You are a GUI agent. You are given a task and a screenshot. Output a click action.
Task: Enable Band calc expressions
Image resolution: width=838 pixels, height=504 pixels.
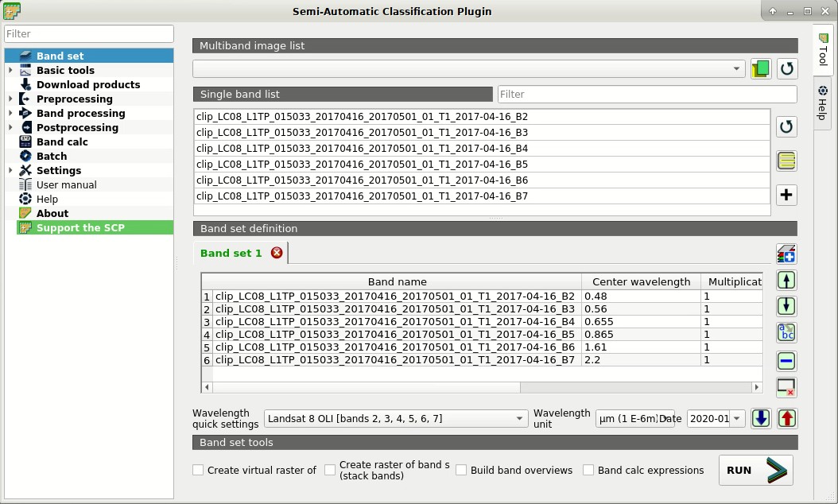(588, 470)
